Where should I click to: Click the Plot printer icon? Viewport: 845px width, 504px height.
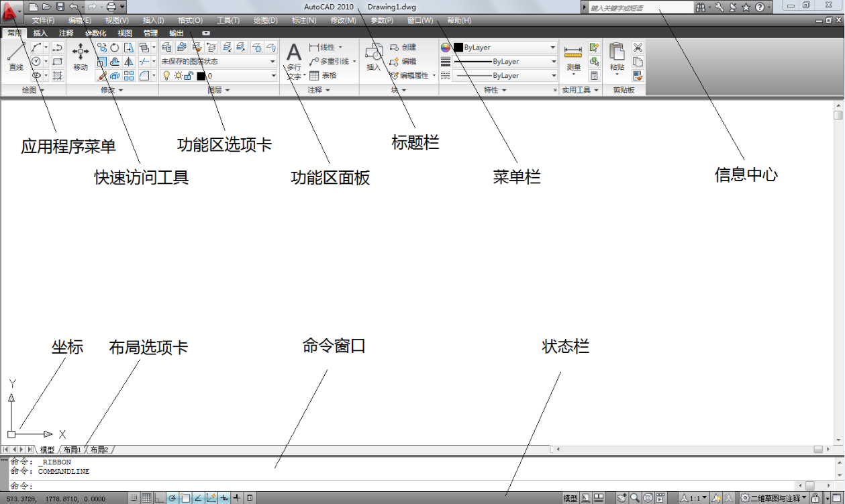(x=111, y=7)
